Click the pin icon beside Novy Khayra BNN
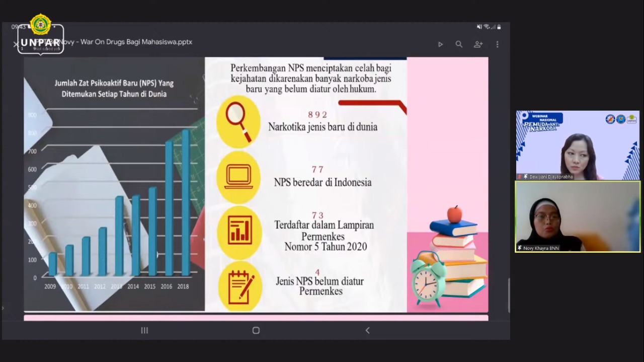 [520, 248]
